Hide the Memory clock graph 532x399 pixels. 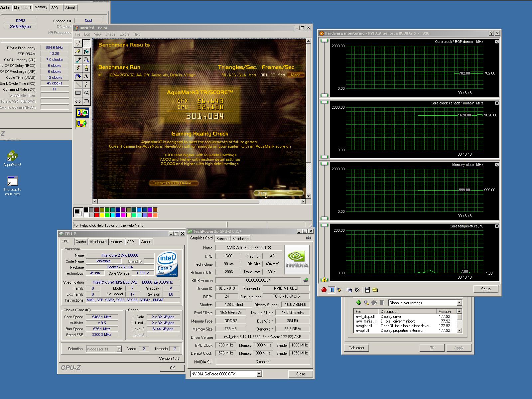[497, 165]
